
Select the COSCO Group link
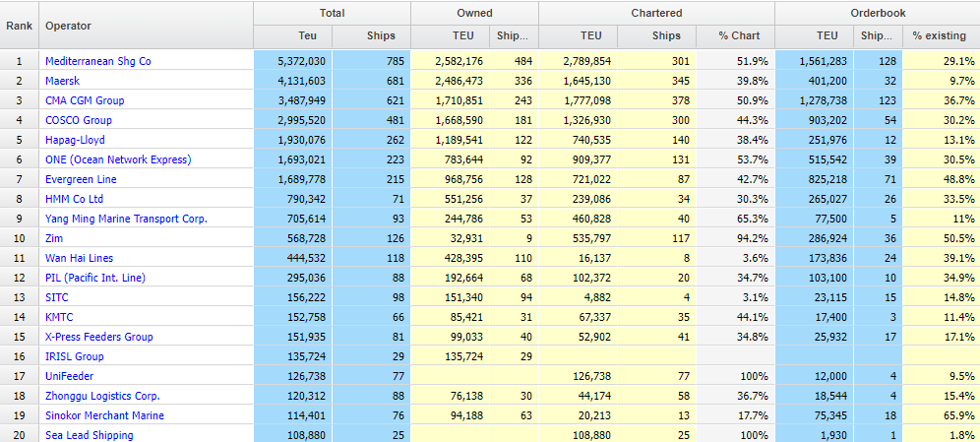pyautogui.click(x=79, y=120)
